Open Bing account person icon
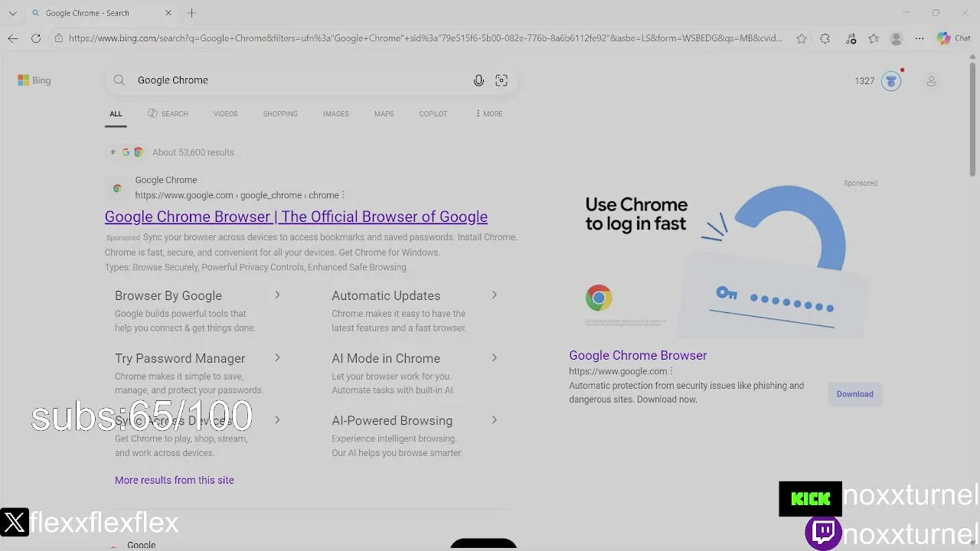This screenshot has width=980, height=551. coord(932,81)
